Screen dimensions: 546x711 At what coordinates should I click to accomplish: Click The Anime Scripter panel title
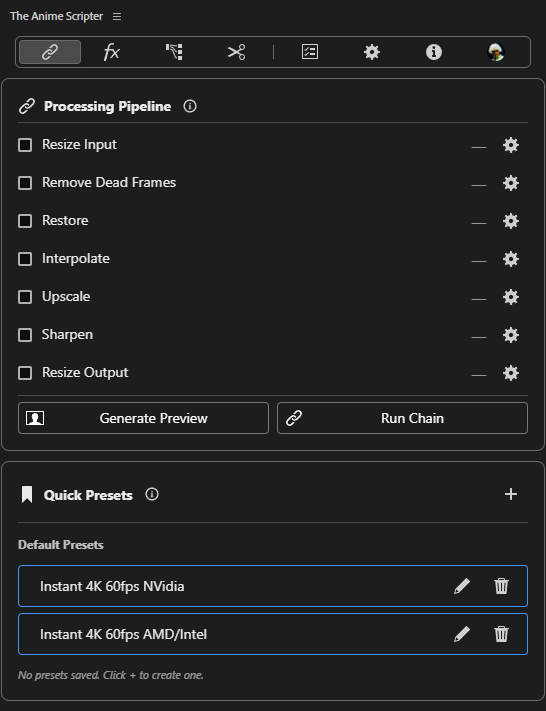(x=57, y=16)
